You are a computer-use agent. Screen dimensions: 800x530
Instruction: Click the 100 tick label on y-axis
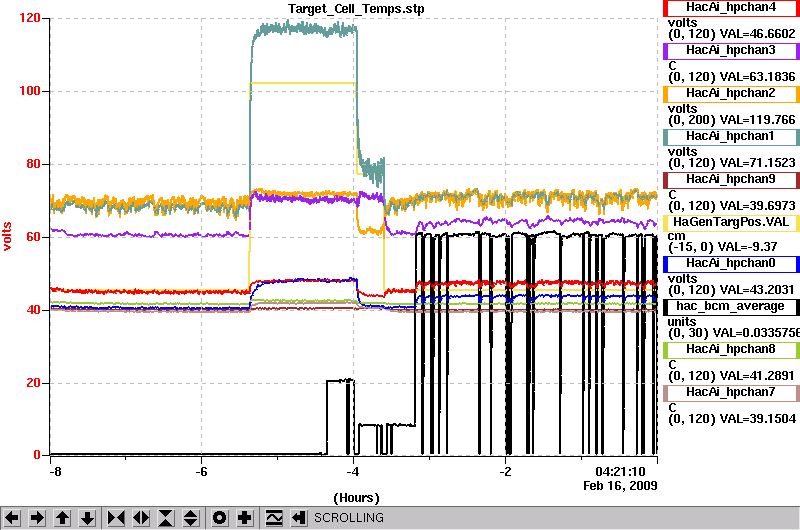coord(30,91)
